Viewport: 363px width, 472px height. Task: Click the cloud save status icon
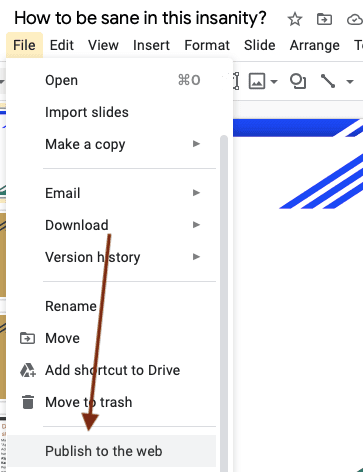(x=354, y=20)
